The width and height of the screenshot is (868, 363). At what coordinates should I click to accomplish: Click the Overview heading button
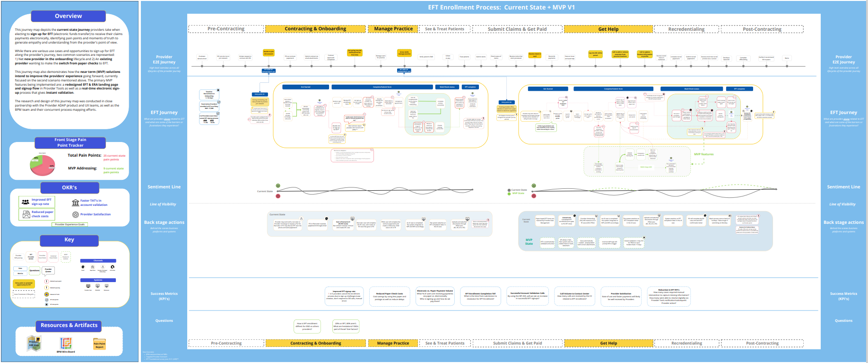click(69, 16)
